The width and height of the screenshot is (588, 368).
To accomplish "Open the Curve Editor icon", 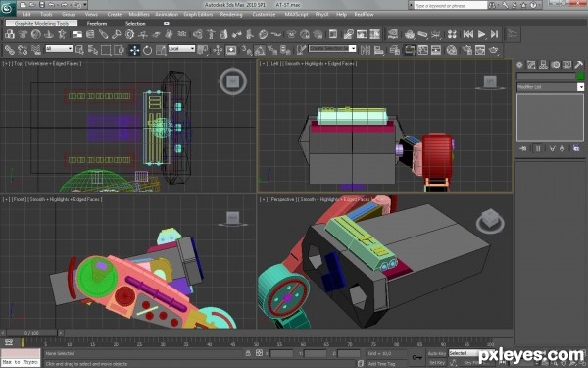I will coord(422,50).
